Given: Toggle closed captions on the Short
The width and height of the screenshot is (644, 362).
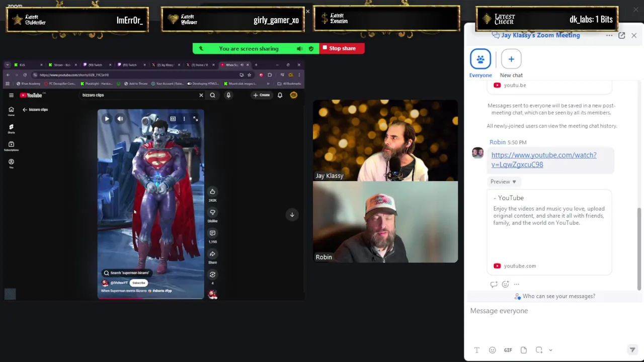Looking at the screenshot, I should (173, 119).
